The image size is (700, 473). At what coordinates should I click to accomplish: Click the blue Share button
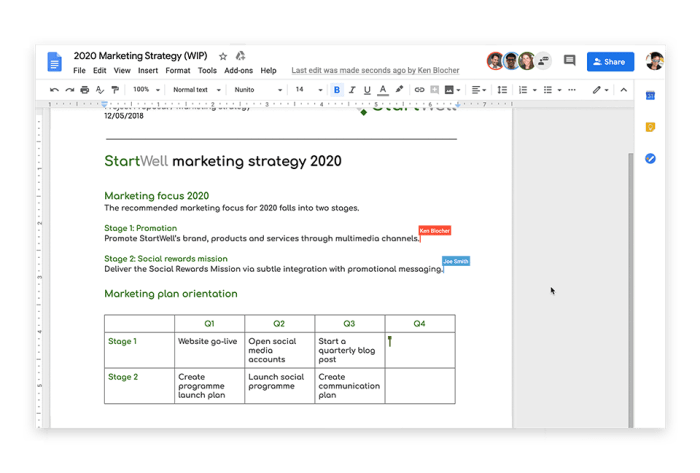pyautogui.click(x=610, y=62)
